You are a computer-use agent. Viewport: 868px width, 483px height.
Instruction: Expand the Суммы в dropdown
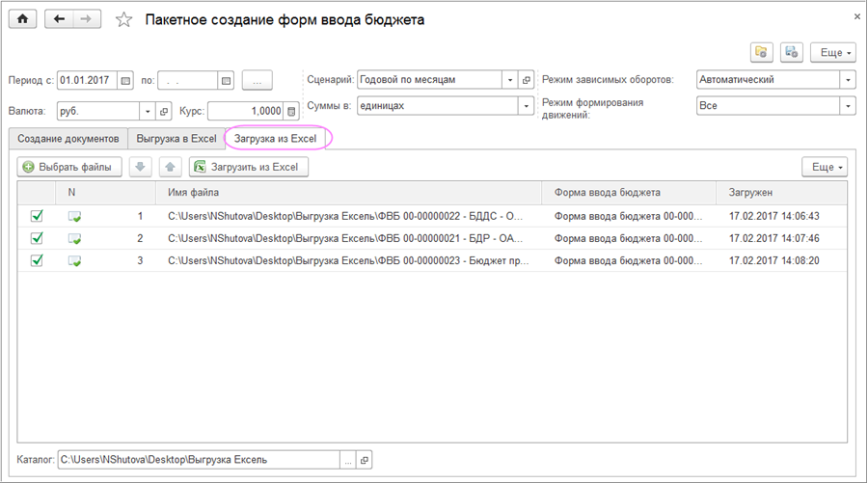click(526, 106)
